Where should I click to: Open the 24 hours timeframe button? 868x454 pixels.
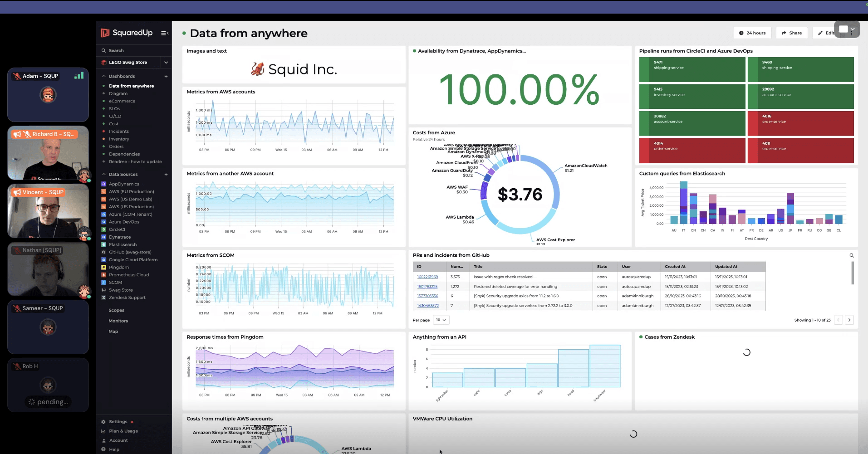click(752, 33)
